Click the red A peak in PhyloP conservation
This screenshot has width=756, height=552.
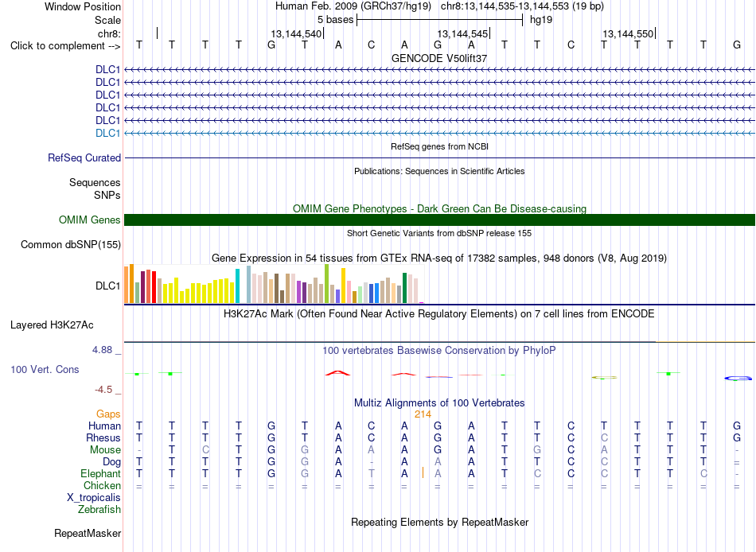click(338, 373)
